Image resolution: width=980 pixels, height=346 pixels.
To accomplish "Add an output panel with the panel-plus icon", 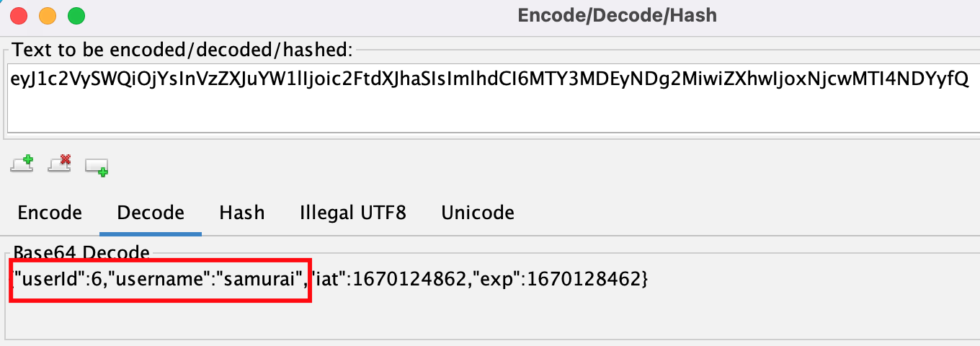I will click(x=97, y=167).
